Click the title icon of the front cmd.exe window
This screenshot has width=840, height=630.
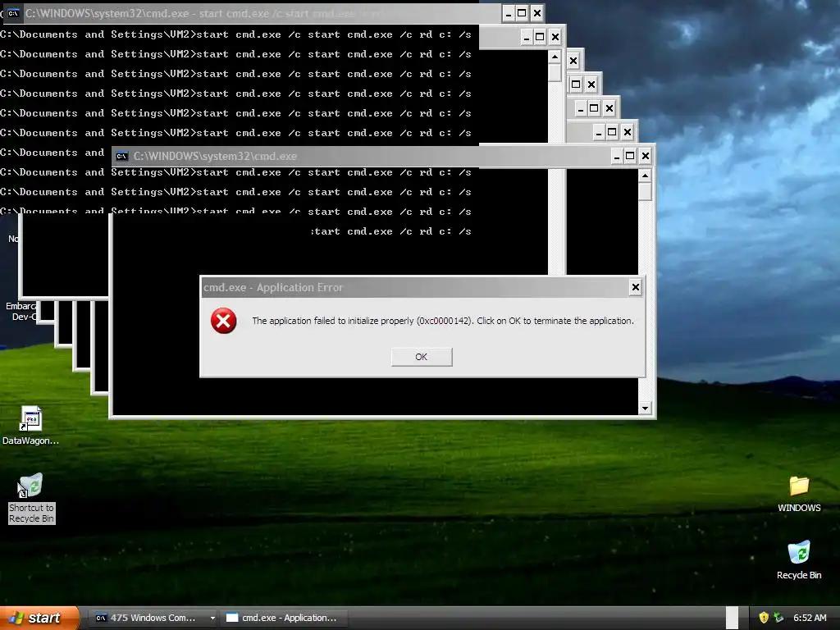(122, 156)
